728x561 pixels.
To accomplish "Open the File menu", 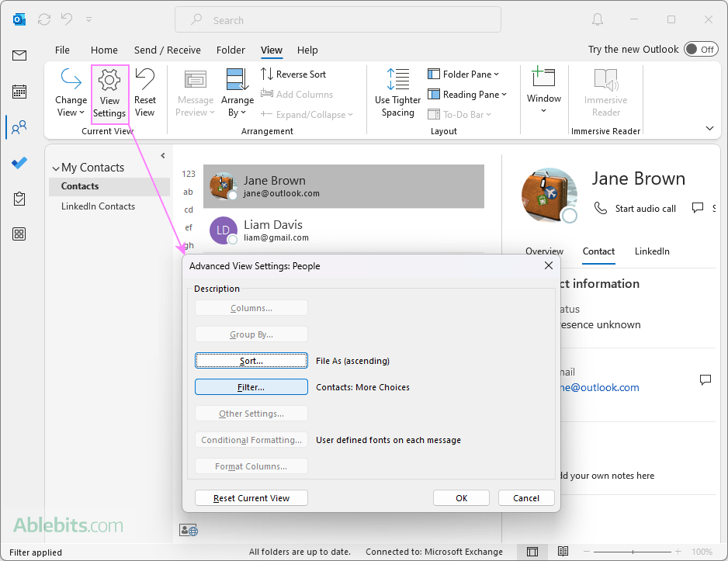I will pos(62,50).
